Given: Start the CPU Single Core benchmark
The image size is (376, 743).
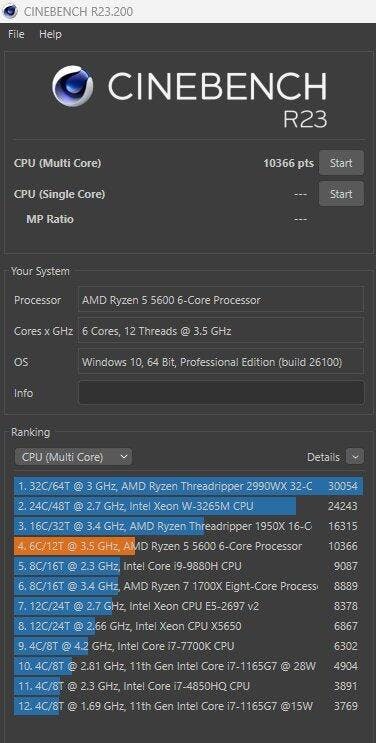Looking at the screenshot, I should point(341,194).
